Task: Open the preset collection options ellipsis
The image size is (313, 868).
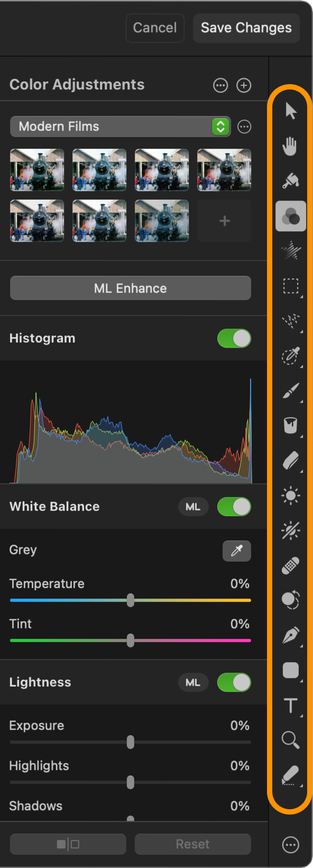Action: [x=244, y=126]
